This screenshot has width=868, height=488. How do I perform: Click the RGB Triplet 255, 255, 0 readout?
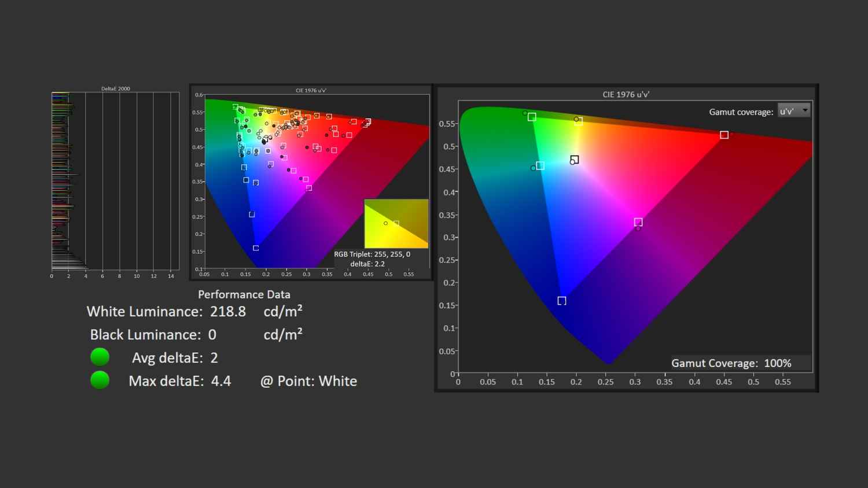[372, 254]
